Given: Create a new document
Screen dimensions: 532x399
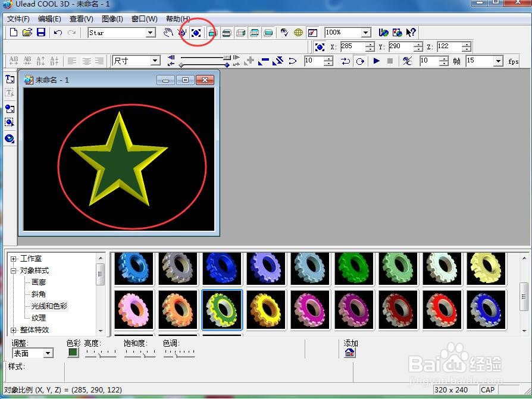Looking at the screenshot, I should pos(14,33).
